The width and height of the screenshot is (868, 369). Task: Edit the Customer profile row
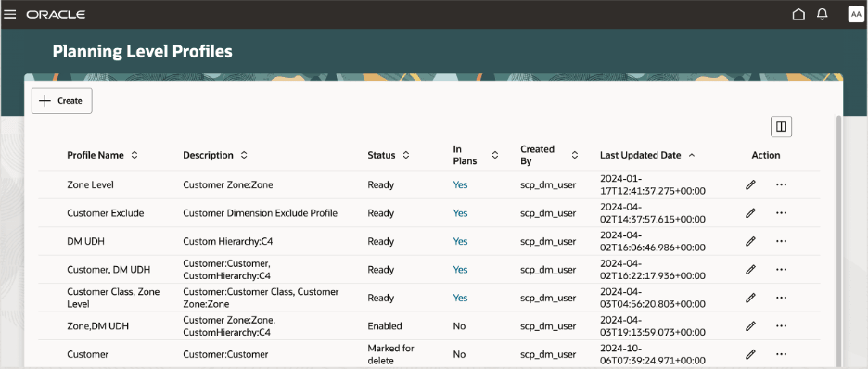pos(750,354)
